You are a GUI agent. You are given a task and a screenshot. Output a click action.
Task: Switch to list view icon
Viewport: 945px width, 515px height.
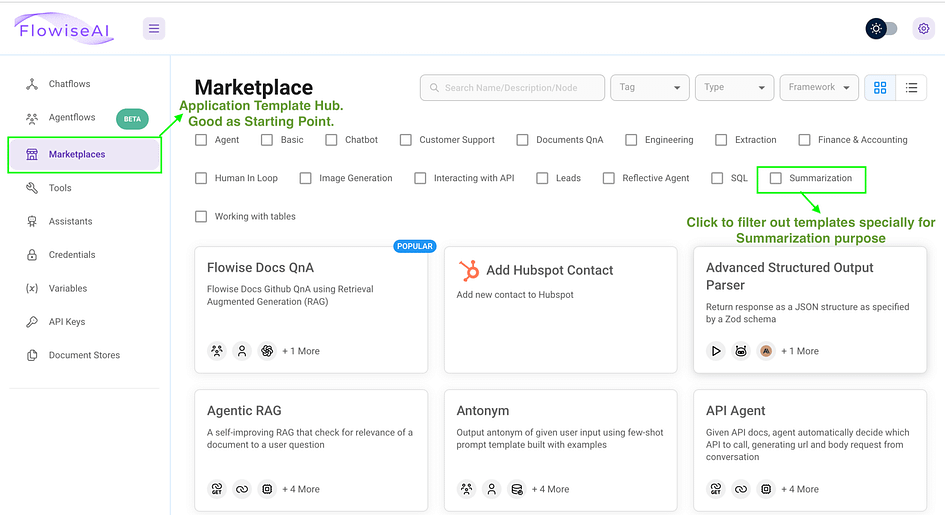[911, 88]
